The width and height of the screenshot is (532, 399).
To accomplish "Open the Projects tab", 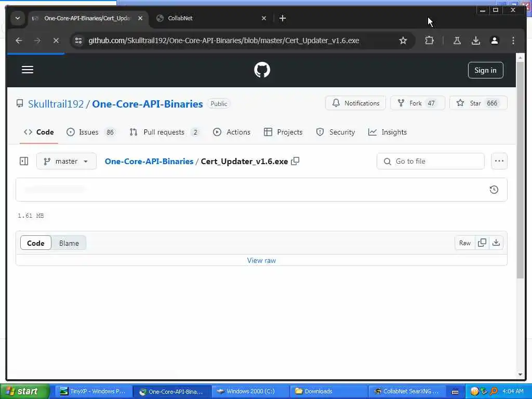I will (x=283, y=132).
